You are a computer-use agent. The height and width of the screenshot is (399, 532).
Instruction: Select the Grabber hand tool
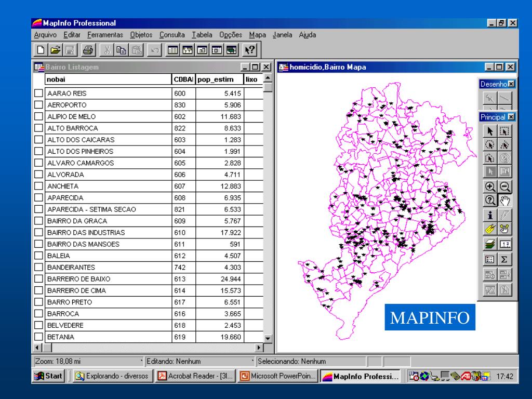coord(504,200)
